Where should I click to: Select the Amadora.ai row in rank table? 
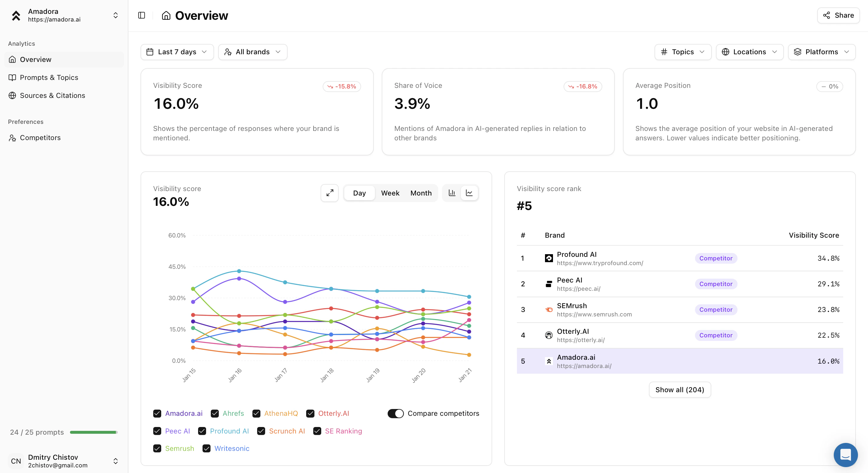pos(679,361)
